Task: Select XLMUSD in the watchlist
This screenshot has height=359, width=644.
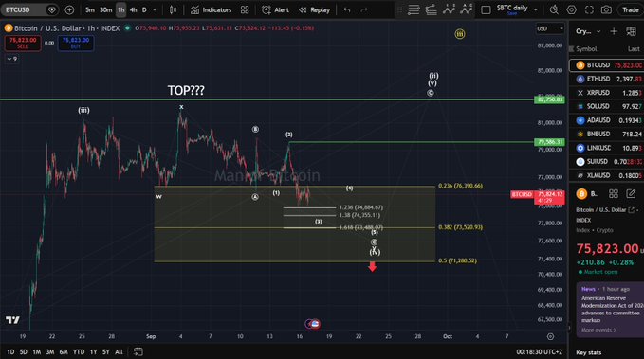Action: (x=607, y=175)
